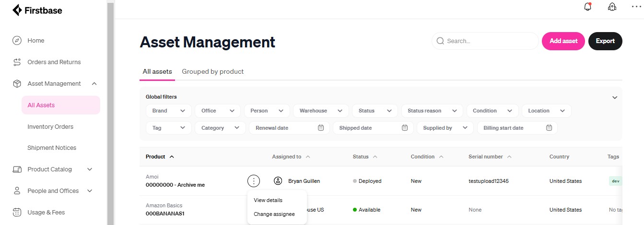
Task: Expand People and Offices sidebar section
Action: (x=90, y=191)
